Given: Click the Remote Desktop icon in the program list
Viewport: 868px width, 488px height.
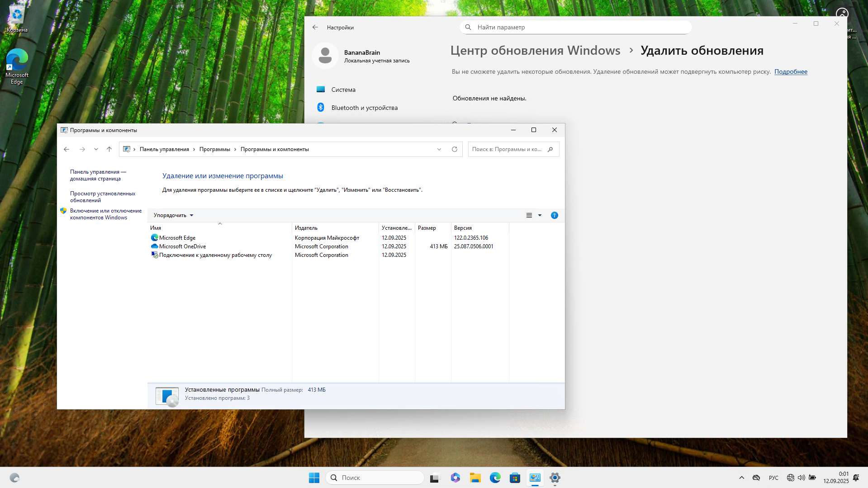Looking at the screenshot, I should pyautogui.click(x=154, y=255).
